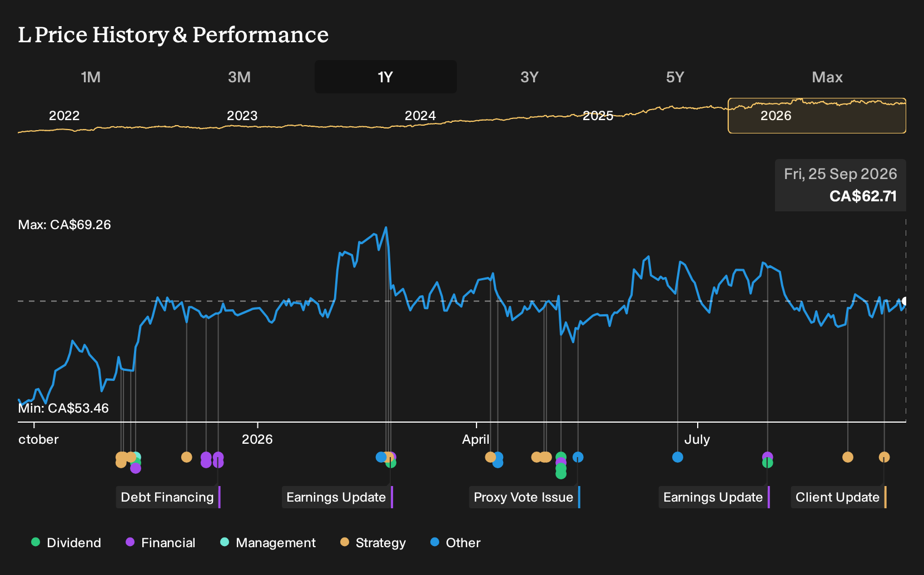Select the green Dividend dot below the July purple dot
This screenshot has width=924, height=575.
click(767, 463)
